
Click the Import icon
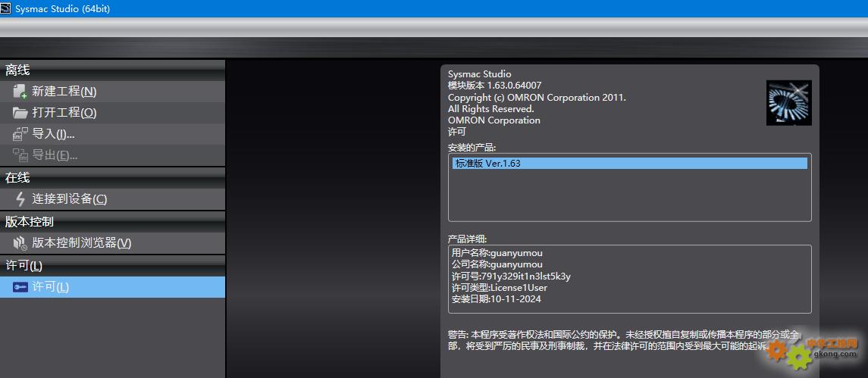20,134
